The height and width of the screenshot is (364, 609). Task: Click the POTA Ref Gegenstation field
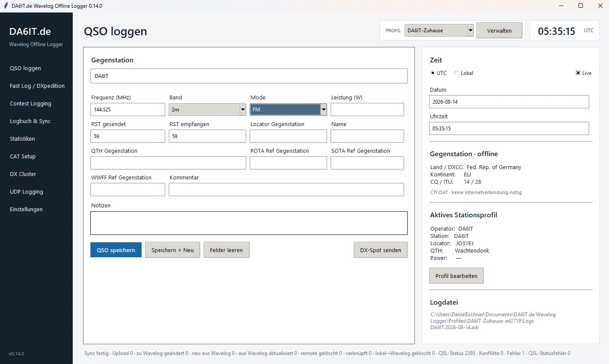[288, 163]
